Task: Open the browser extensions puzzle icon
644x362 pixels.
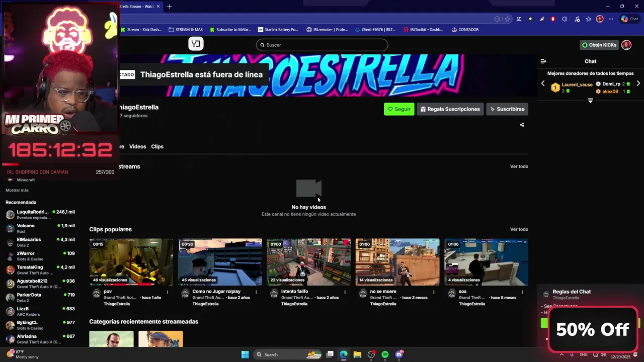Action: coord(565,19)
